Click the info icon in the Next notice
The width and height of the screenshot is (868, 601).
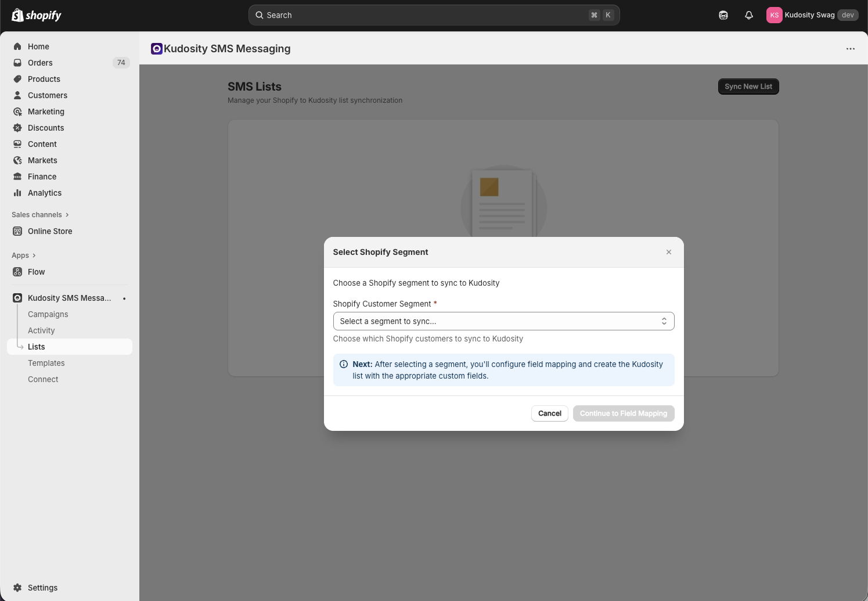tap(344, 364)
